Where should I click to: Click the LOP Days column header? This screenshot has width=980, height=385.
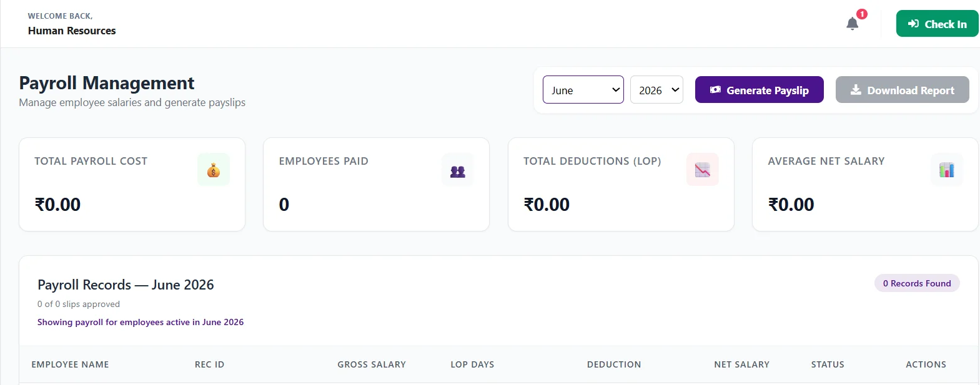pyautogui.click(x=472, y=364)
